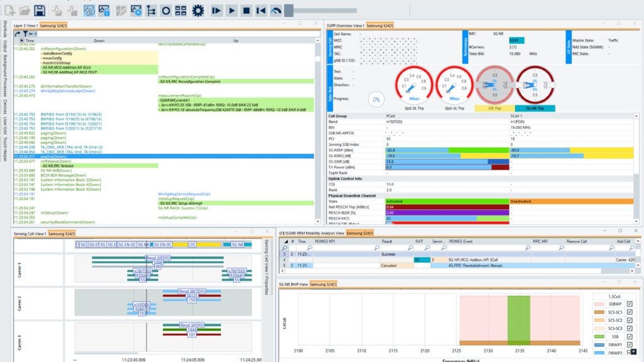The height and width of the screenshot is (362, 644).
Task: Expand legend list with dark down-arrow button
Action: pos(634,352)
